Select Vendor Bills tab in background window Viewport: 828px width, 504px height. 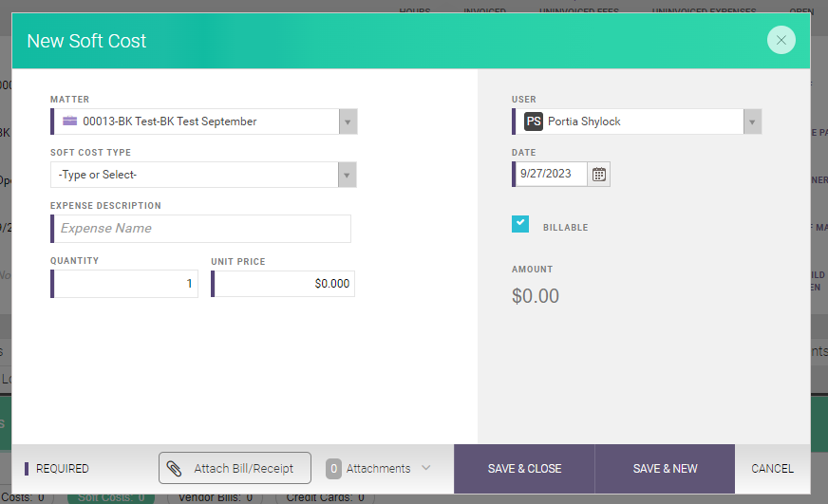coord(216,497)
